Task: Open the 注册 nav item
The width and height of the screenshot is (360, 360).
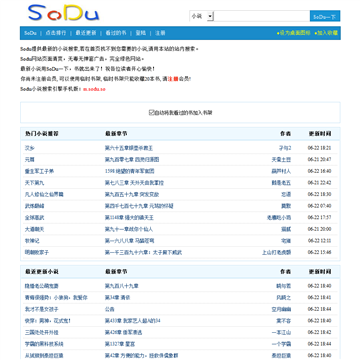Action: tap(160, 33)
